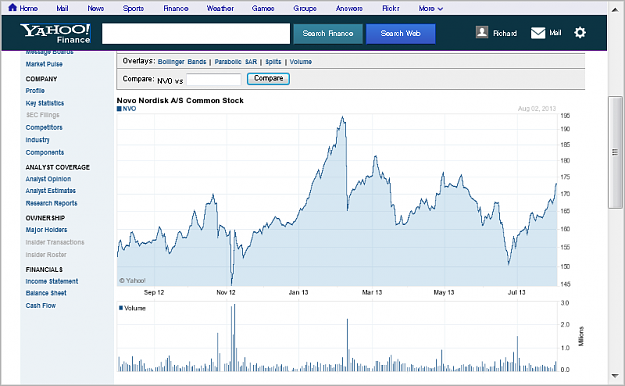Open Weather in top navigation
Viewport: 625px width, 386px height.
tap(220, 8)
